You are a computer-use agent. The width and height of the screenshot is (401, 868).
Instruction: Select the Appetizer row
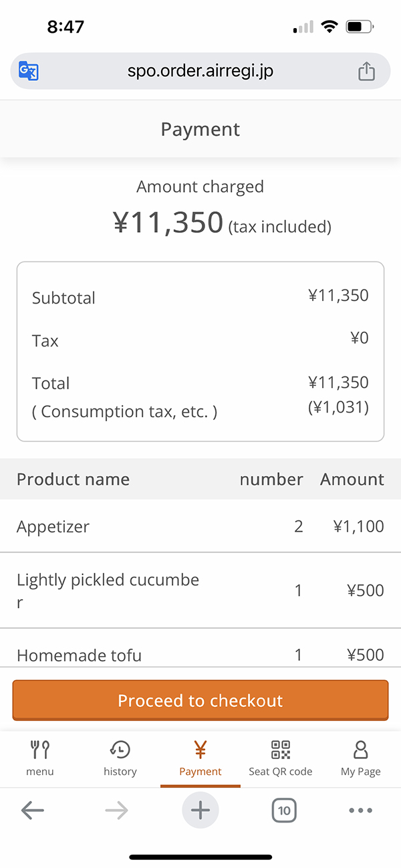click(x=200, y=526)
